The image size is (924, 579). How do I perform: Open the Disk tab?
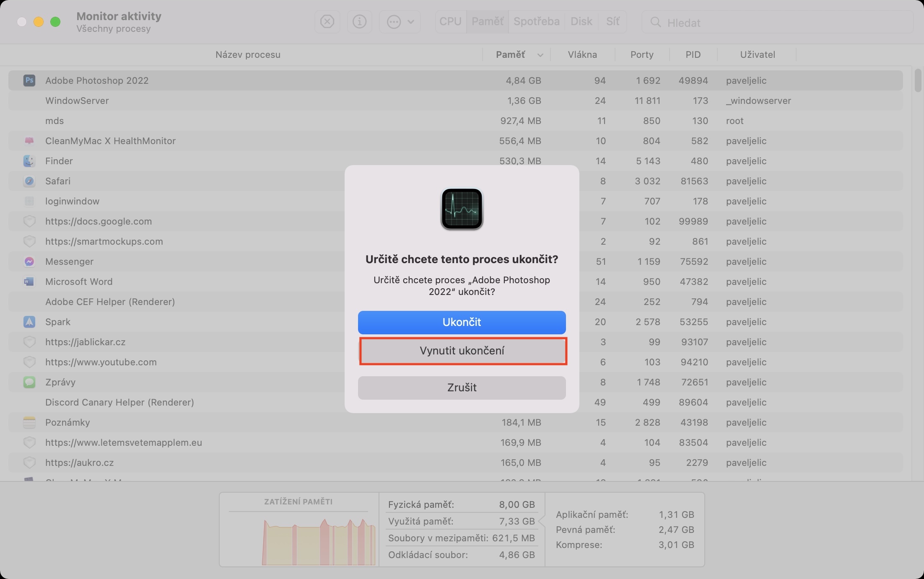pos(581,22)
